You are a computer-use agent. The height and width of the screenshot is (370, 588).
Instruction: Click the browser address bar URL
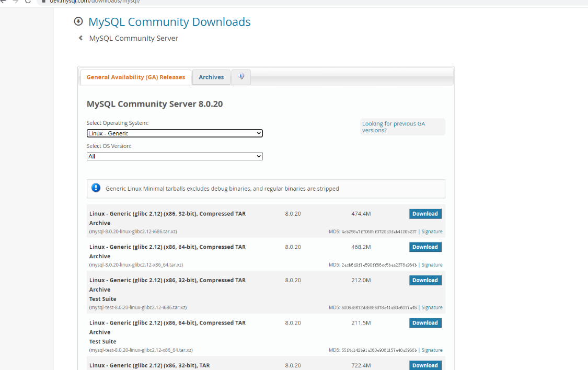(x=95, y=2)
